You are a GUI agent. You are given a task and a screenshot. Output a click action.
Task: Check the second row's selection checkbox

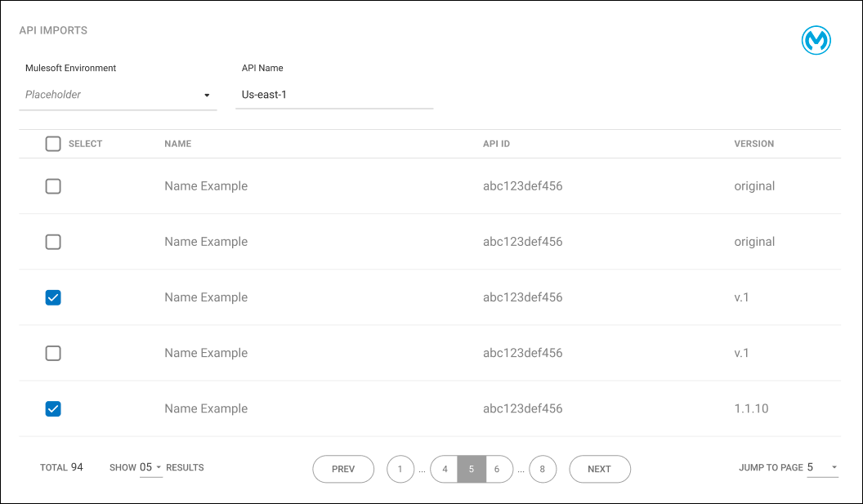pos(53,241)
